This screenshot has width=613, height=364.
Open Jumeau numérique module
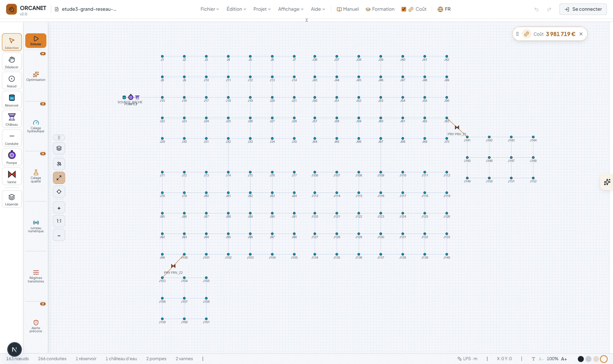tap(36, 226)
